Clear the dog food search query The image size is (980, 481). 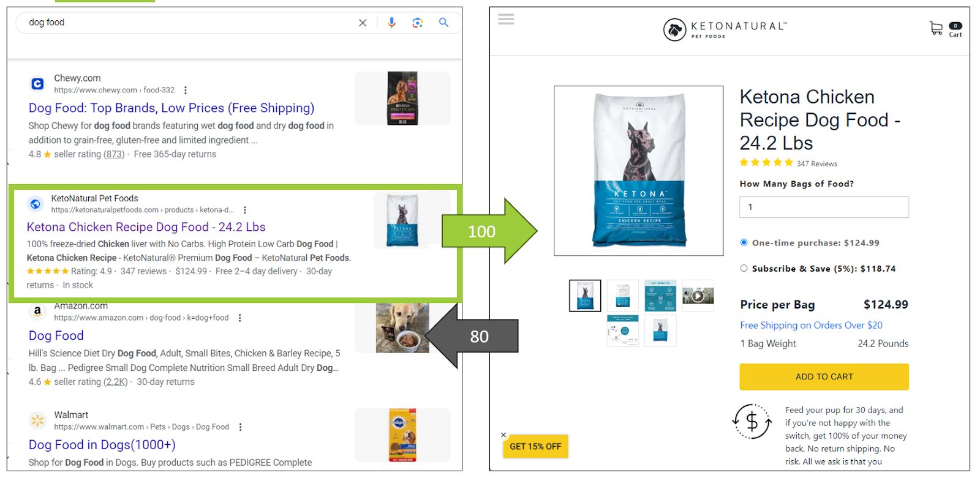pyautogui.click(x=363, y=23)
